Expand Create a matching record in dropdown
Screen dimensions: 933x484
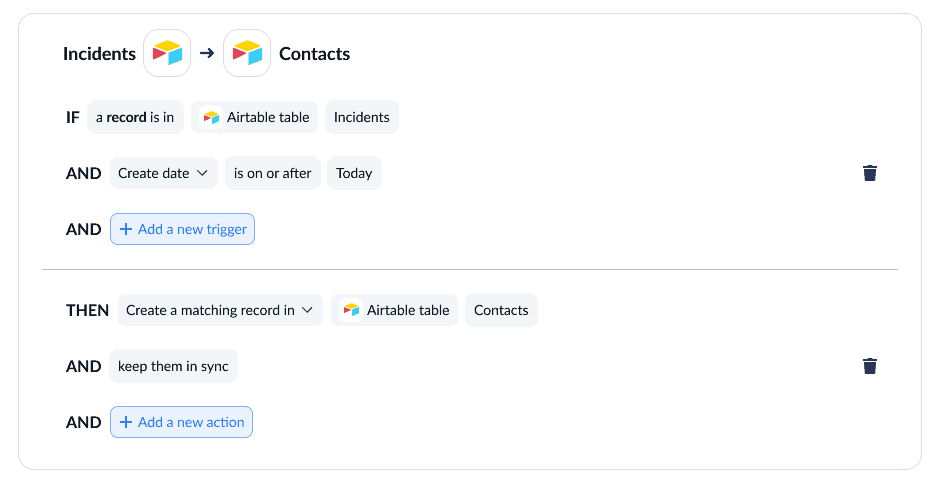220,310
